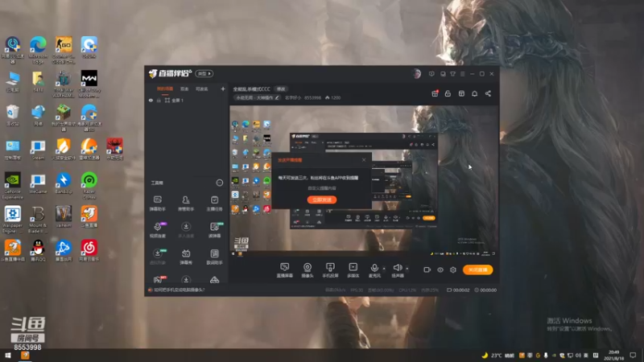Open the Bandizip desktop shortcut
The height and width of the screenshot is (362, 644).
click(x=64, y=184)
